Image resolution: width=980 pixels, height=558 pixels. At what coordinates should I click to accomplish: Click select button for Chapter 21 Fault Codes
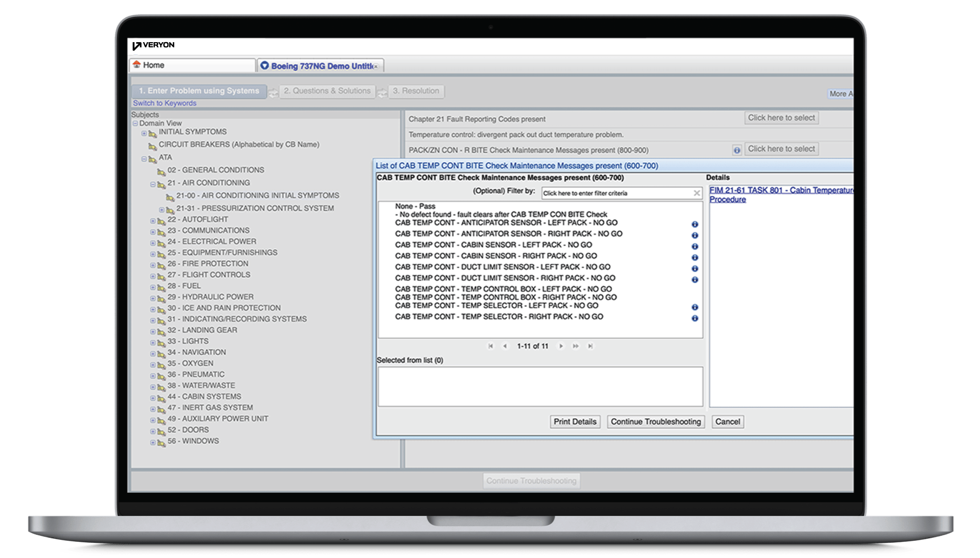pos(782,118)
